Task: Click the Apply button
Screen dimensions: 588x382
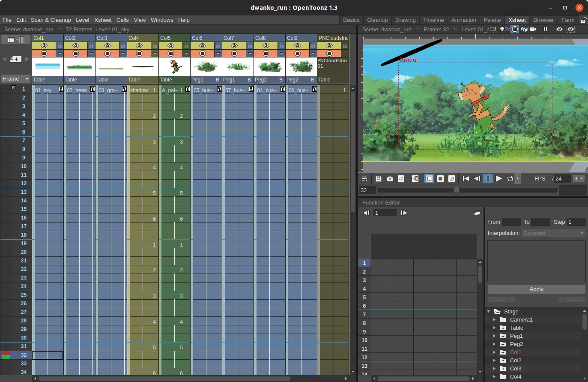Action: click(536, 289)
